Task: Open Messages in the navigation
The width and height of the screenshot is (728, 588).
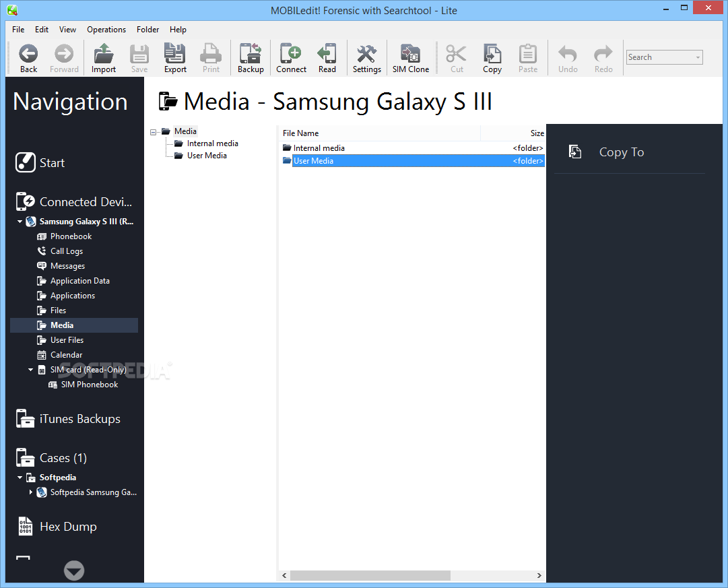Action: pos(67,265)
